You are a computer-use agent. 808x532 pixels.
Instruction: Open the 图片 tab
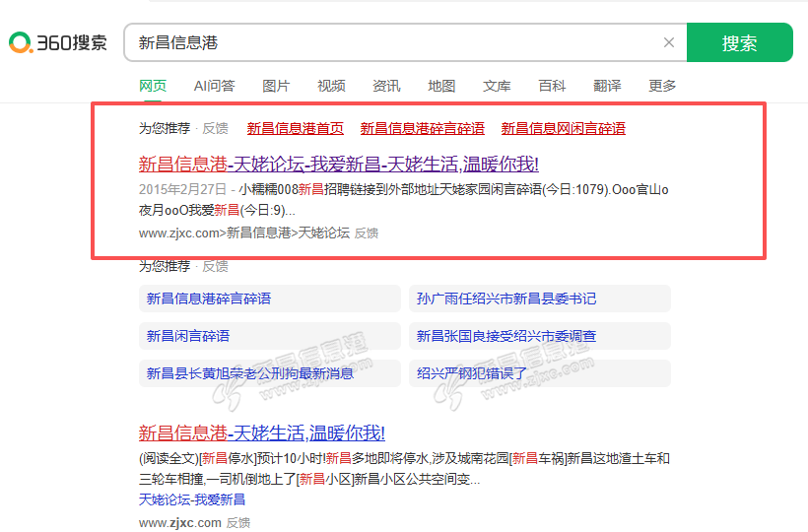pyautogui.click(x=276, y=86)
